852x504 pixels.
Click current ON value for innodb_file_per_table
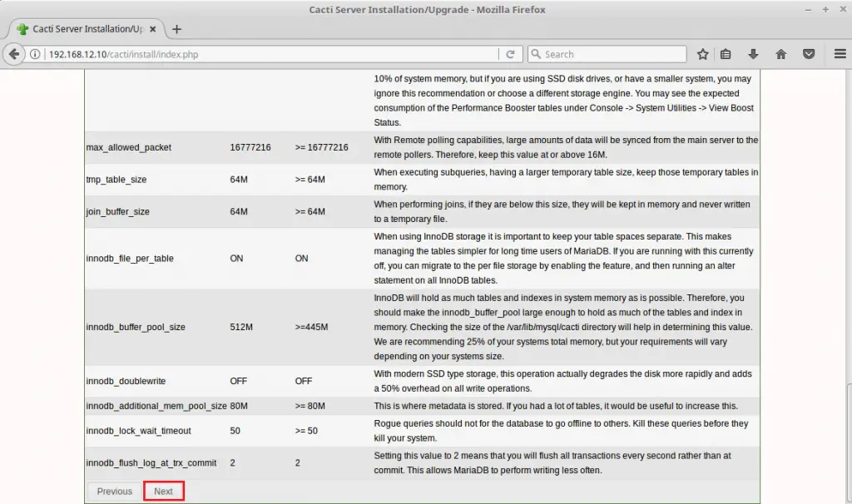(236, 258)
